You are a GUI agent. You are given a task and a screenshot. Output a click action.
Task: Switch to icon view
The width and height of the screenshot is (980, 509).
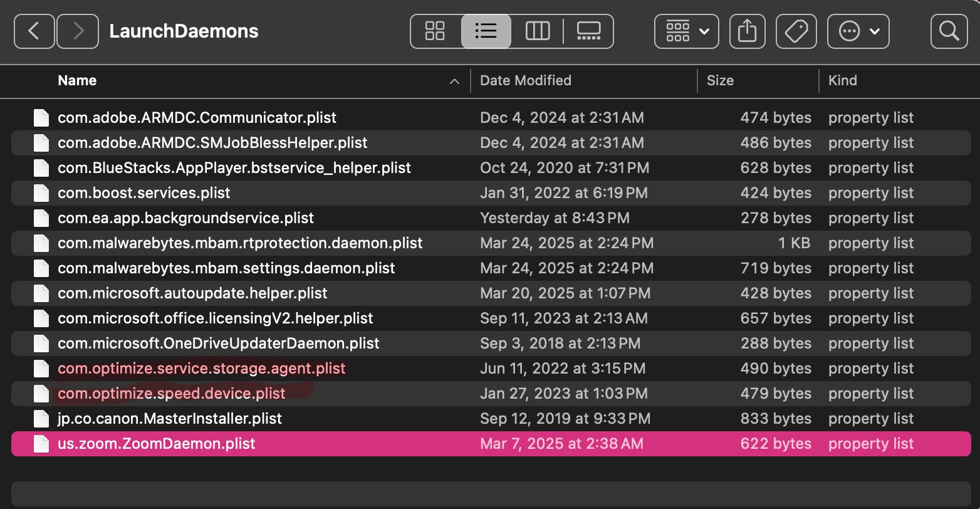[x=435, y=31]
